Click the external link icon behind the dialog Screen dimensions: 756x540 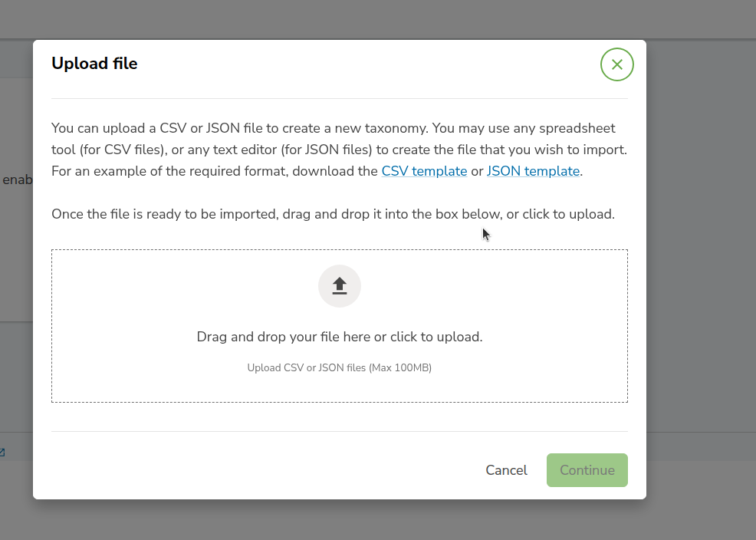pyautogui.click(x=2, y=453)
